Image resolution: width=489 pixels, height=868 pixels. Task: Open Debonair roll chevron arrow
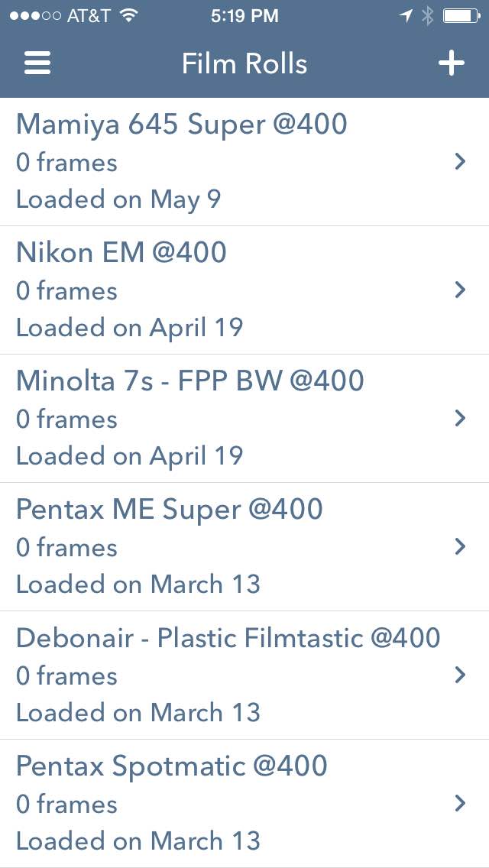point(460,675)
